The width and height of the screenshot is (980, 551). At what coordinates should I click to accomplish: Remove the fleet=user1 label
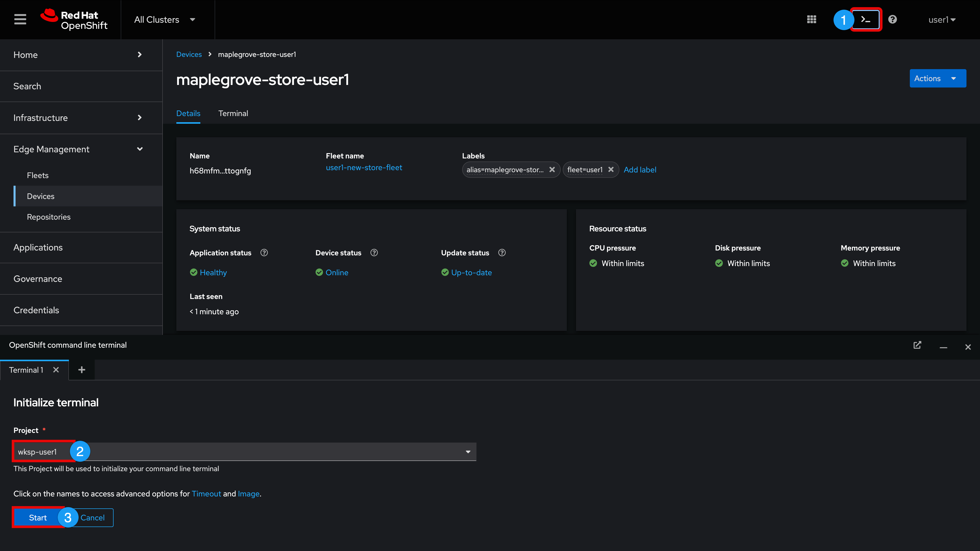(611, 170)
